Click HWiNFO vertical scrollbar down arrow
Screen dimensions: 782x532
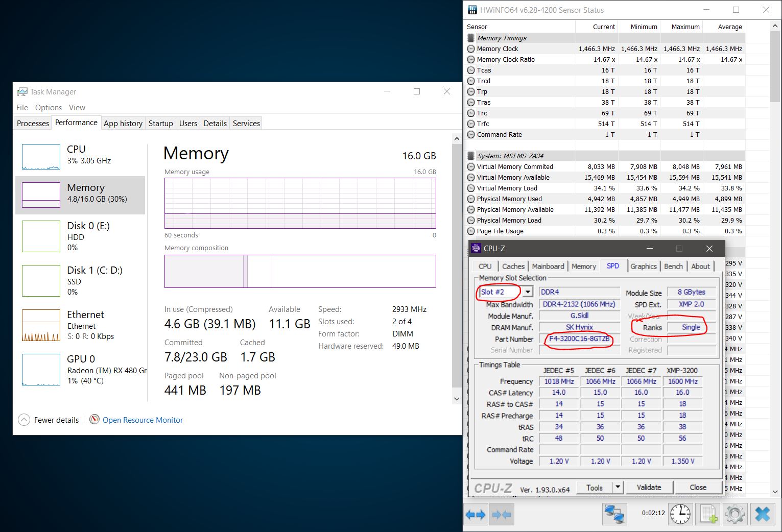coord(775,492)
